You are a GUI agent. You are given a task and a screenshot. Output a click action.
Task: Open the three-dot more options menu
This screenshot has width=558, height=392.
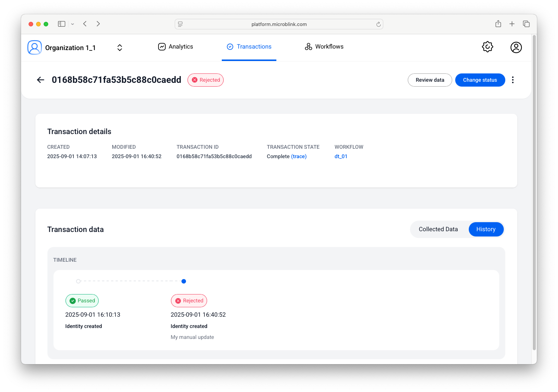(x=512, y=80)
